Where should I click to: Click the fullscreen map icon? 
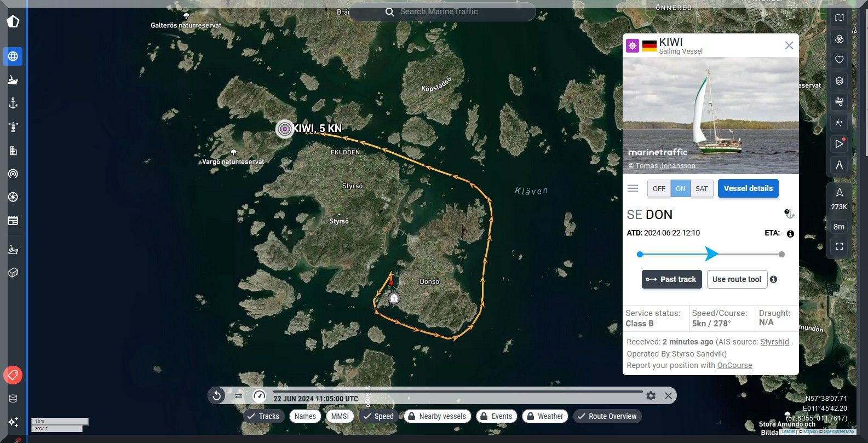click(839, 247)
